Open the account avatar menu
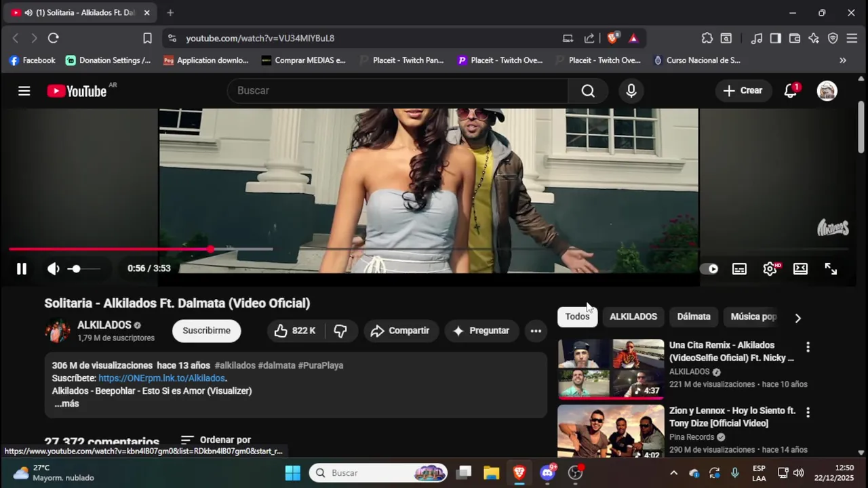The height and width of the screenshot is (488, 868). point(827,91)
